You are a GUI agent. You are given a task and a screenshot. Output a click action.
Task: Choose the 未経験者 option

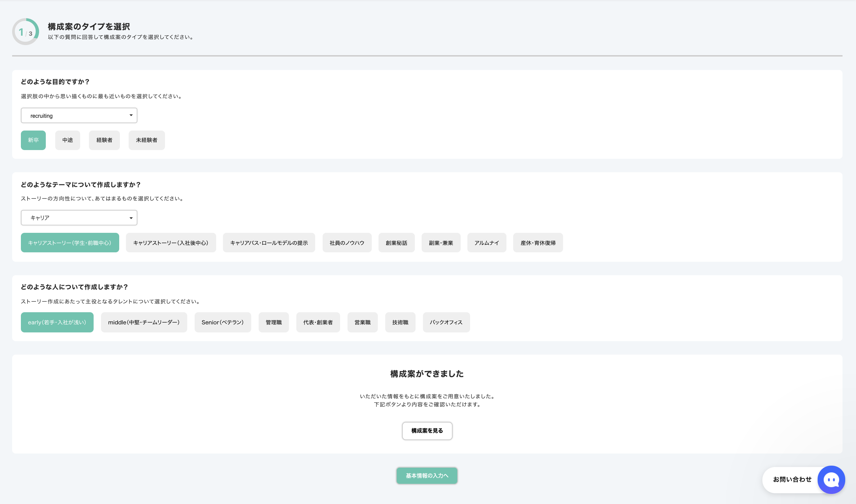click(146, 140)
